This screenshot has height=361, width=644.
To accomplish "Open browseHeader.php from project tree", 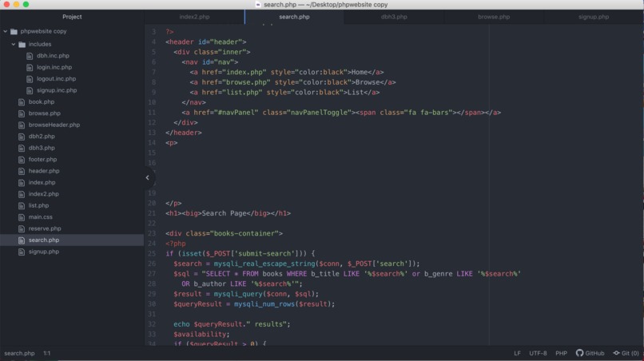I will click(54, 125).
